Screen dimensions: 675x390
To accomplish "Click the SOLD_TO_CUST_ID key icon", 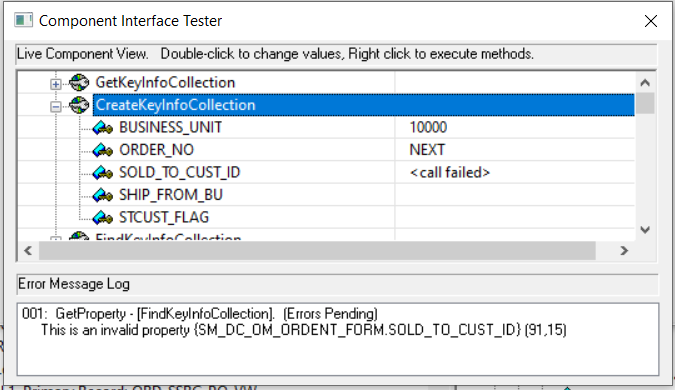I will [102, 173].
